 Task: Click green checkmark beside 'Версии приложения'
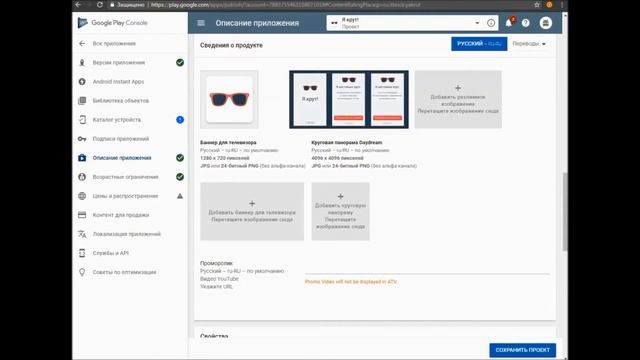[180, 62]
